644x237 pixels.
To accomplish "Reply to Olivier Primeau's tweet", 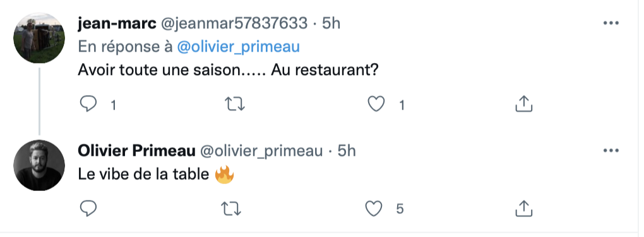I will pos(88,209).
